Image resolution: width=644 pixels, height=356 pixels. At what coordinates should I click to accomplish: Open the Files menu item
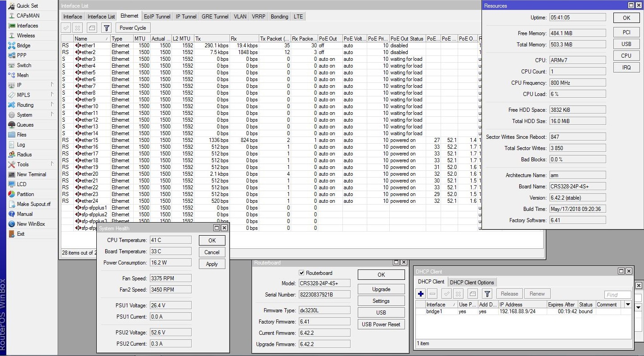coord(22,135)
